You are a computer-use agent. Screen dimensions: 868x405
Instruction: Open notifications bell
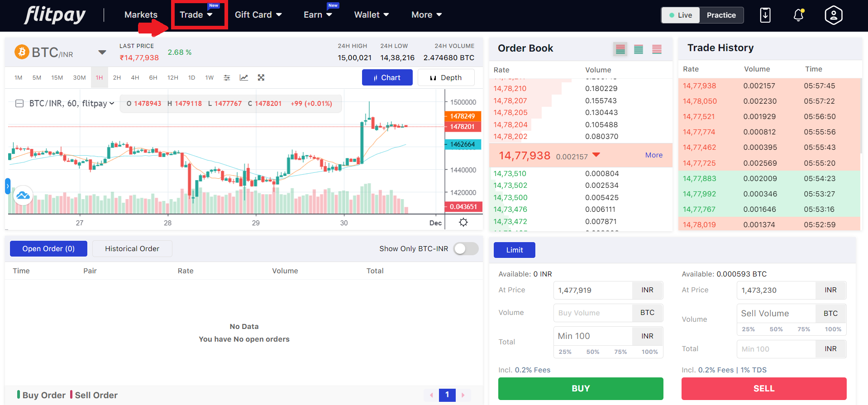point(799,15)
